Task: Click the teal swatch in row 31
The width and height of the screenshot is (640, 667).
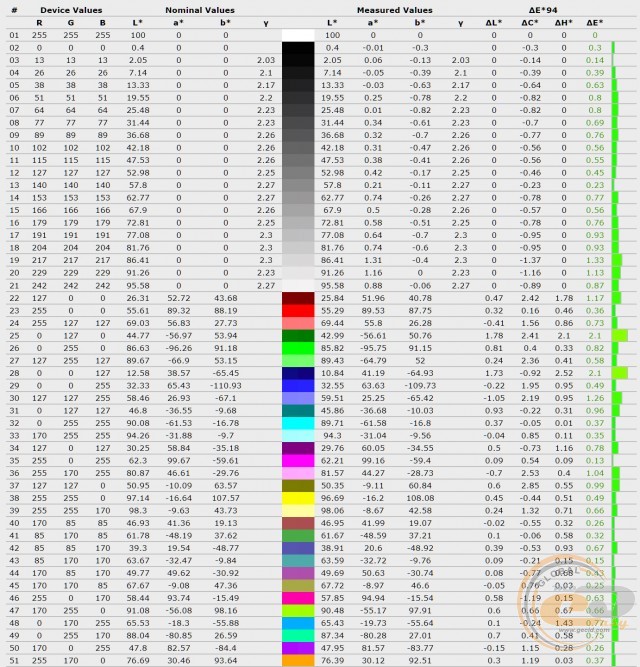Action: 298,410
